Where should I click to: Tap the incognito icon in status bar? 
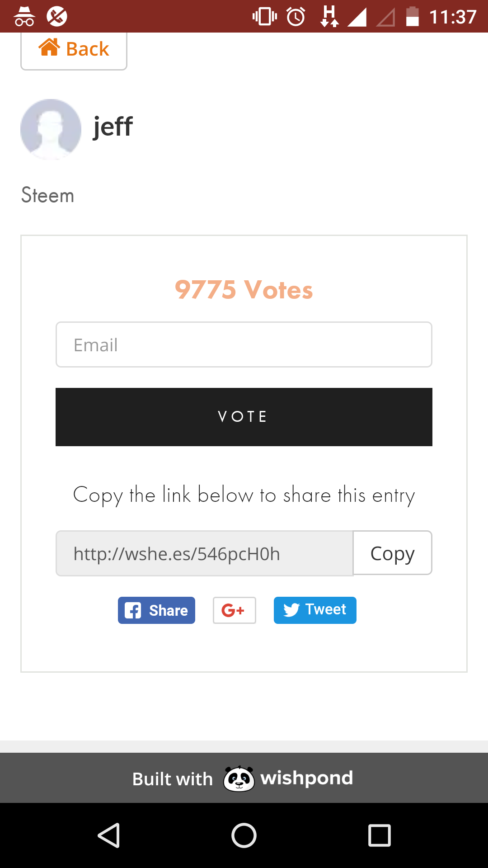(24, 17)
